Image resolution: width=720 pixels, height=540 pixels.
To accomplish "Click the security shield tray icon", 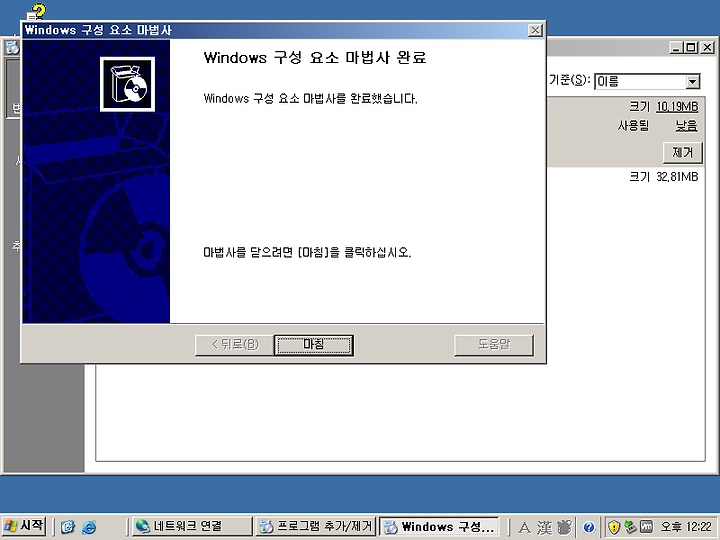I will click(614, 527).
